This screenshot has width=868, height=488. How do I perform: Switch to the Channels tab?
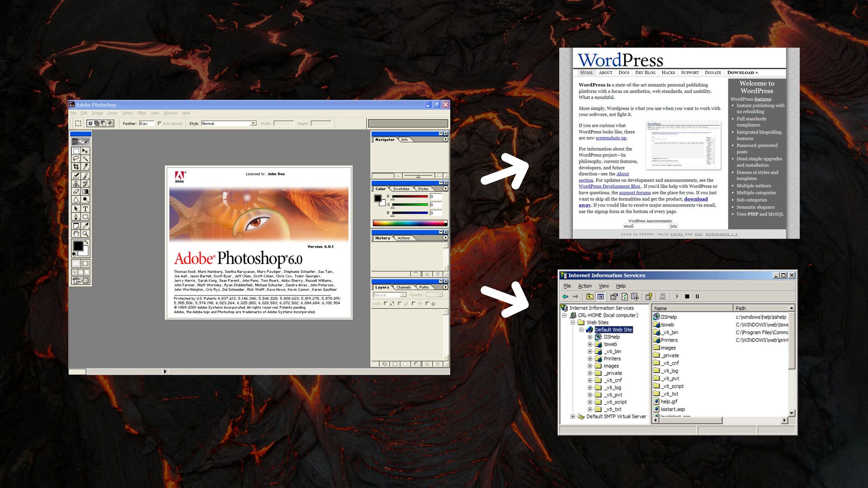[404, 287]
